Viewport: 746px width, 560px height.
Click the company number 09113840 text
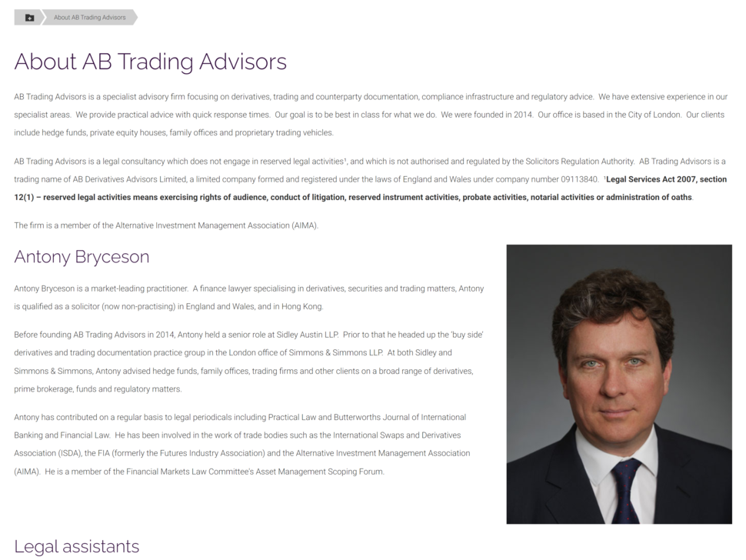point(579,179)
